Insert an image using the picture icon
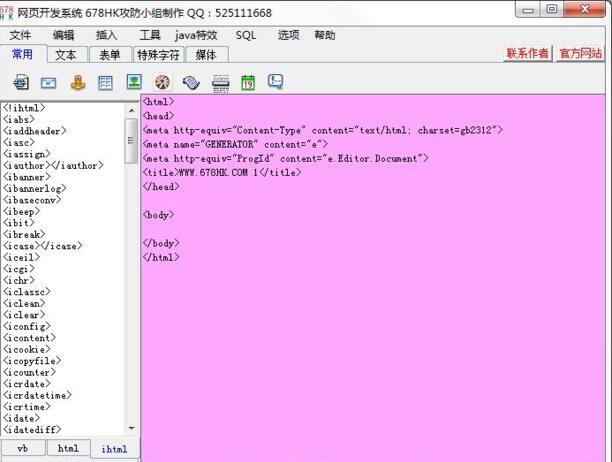Viewport: 612px width, 462px height. 134,82
